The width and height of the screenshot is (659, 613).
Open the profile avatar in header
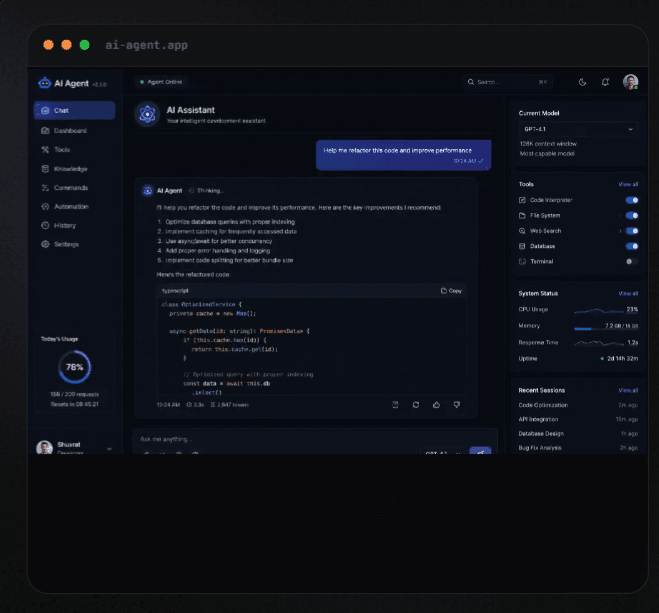(630, 82)
